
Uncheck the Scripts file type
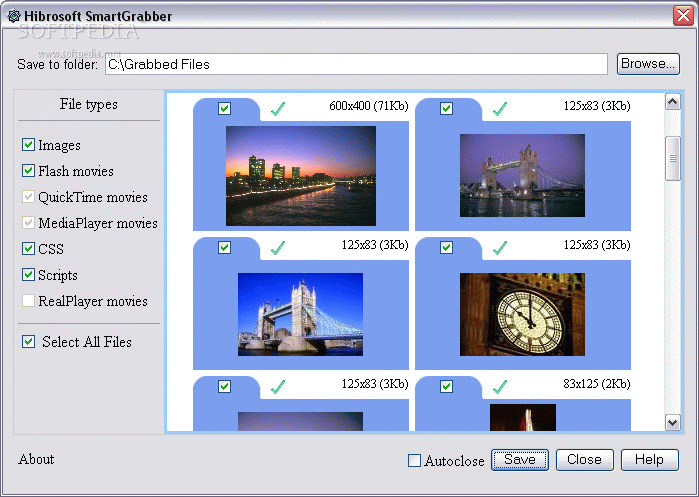click(29, 274)
